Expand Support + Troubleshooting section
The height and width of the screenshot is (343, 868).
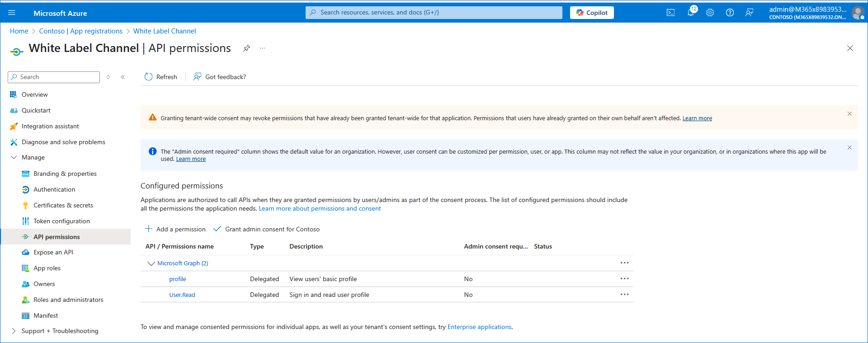[x=14, y=331]
